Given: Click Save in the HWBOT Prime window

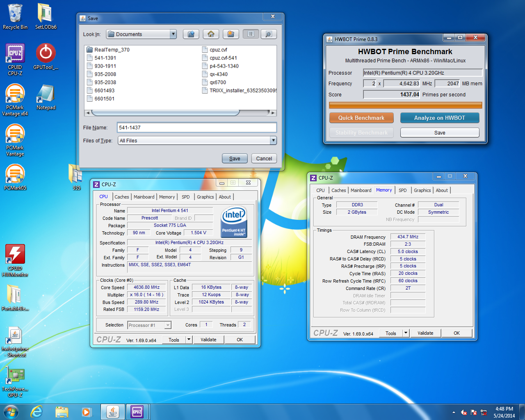Looking at the screenshot, I should tap(440, 132).
